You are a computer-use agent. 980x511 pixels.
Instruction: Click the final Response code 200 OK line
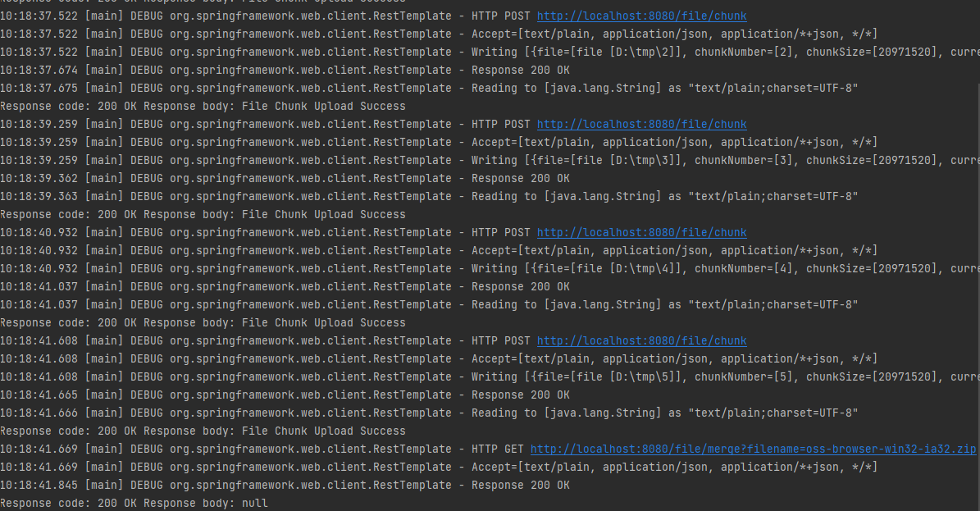[x=66, y=503]
